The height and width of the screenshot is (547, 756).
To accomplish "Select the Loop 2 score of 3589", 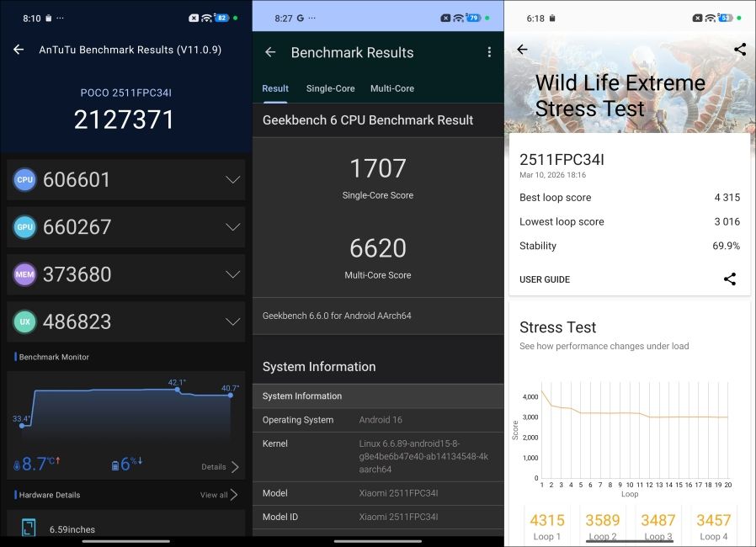I will (603, 521).
